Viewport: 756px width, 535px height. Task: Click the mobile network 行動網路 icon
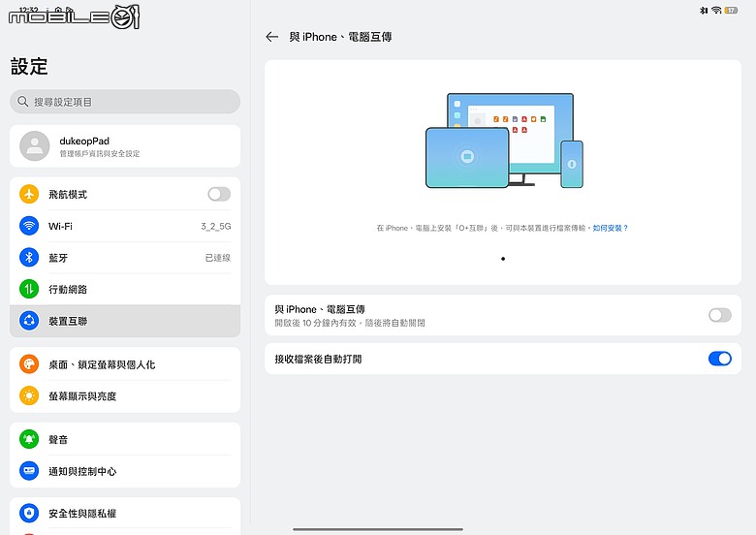tap(29, 289)
